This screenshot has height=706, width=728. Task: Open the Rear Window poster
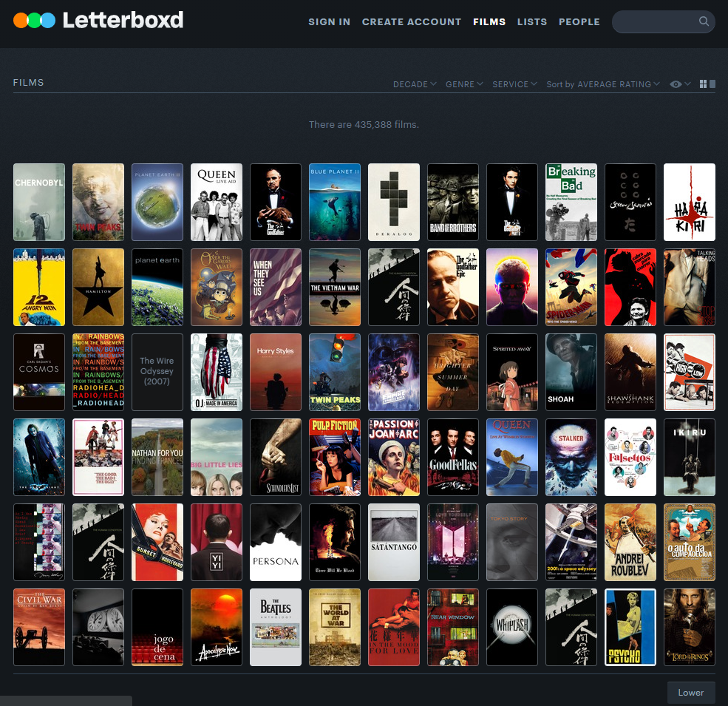pos(452,627)
